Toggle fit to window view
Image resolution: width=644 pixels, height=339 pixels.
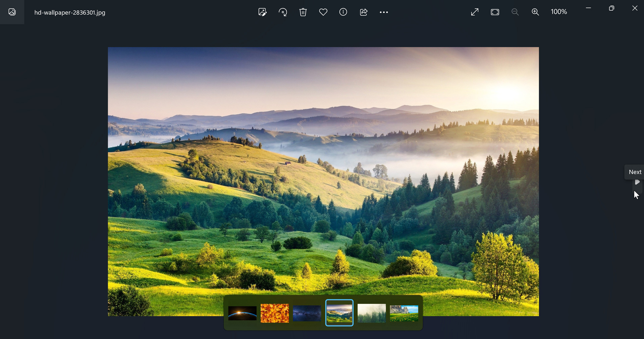click(x=495, y=12)
